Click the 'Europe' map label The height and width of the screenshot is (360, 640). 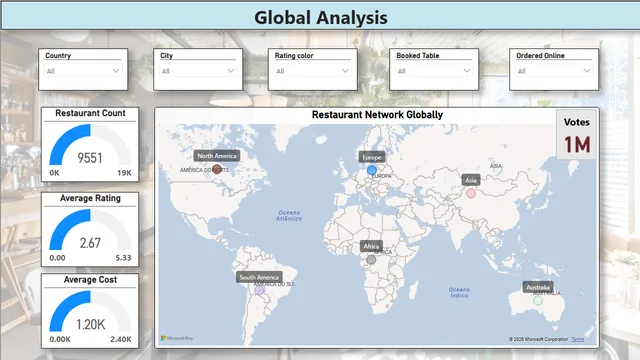372,157
